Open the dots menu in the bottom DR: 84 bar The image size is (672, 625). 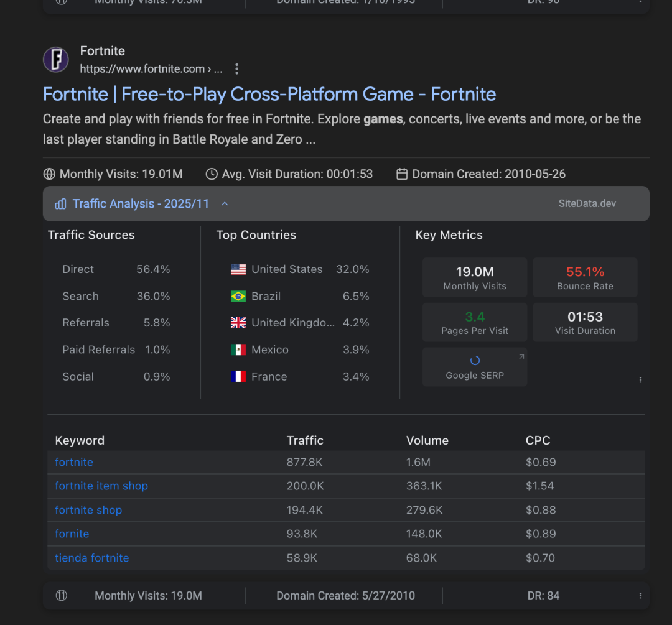coord(640,596)
